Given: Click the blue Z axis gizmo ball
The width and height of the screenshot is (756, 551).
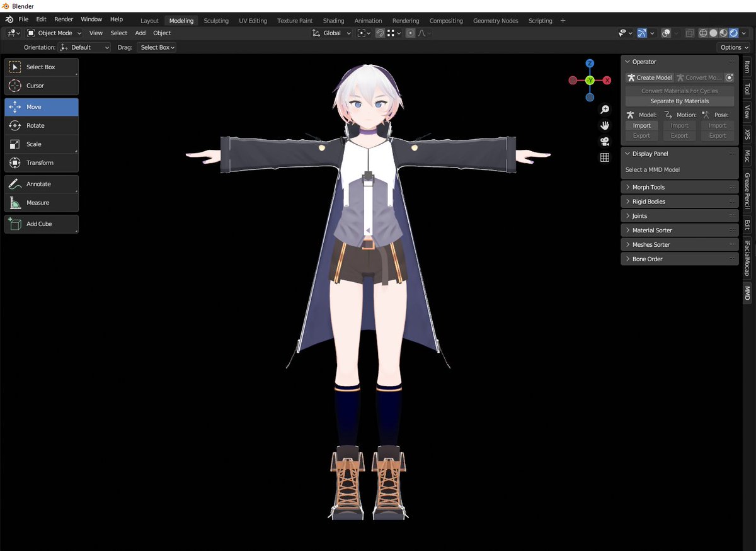Looking at the screenshot, I should tap(590, 64).
